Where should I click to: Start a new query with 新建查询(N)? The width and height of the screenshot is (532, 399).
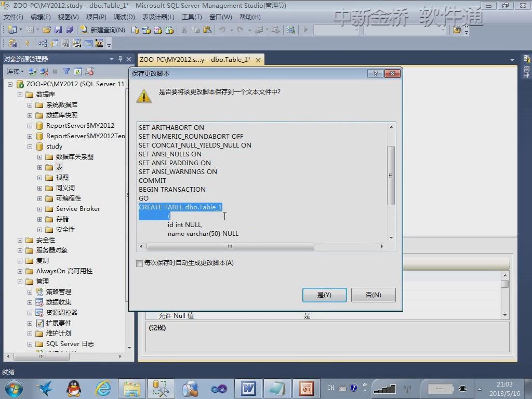coord(102,30)
